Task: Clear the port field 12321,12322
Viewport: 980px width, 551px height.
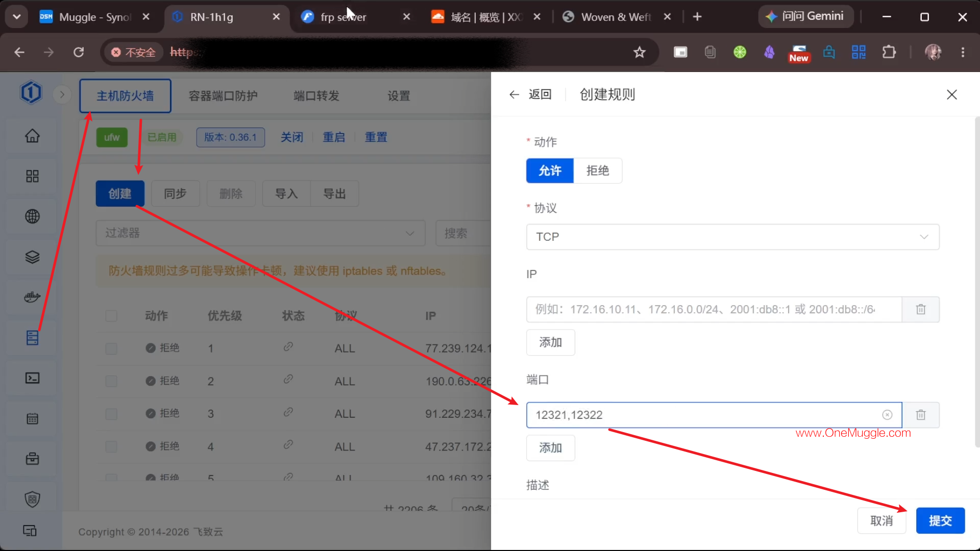Action: [x=887, y=415]
